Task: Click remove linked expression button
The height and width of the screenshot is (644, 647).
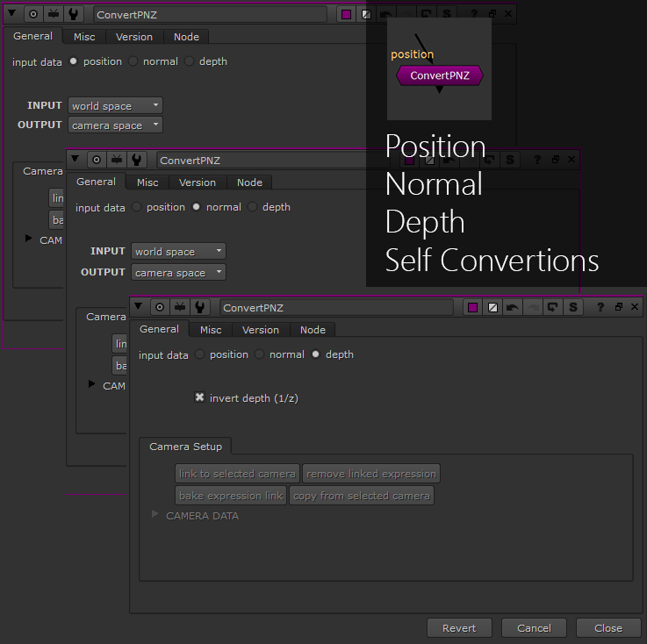Action: tap(371, 474)
